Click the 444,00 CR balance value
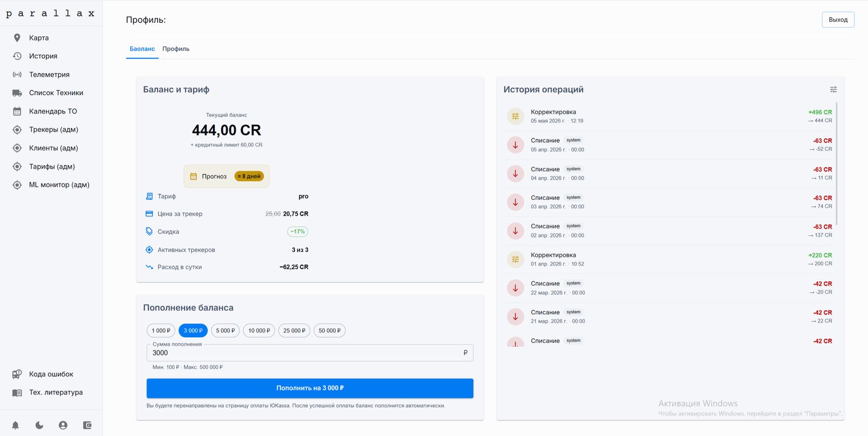 click(226, 130)
